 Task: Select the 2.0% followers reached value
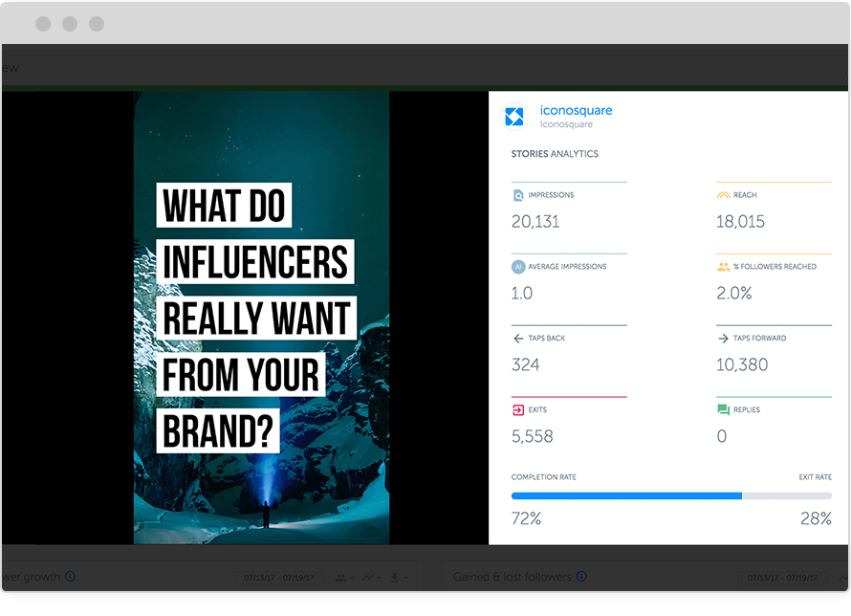pos(733,293)
